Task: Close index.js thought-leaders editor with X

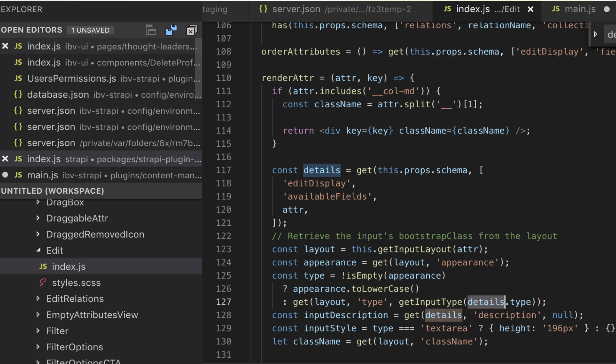Action: tap(5, 46)
